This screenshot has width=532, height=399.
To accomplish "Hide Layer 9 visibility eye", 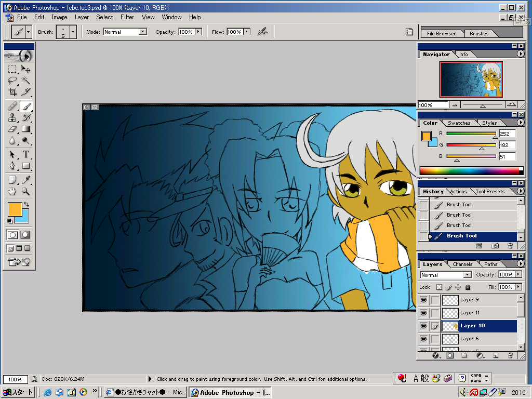I will coord(423,300).
